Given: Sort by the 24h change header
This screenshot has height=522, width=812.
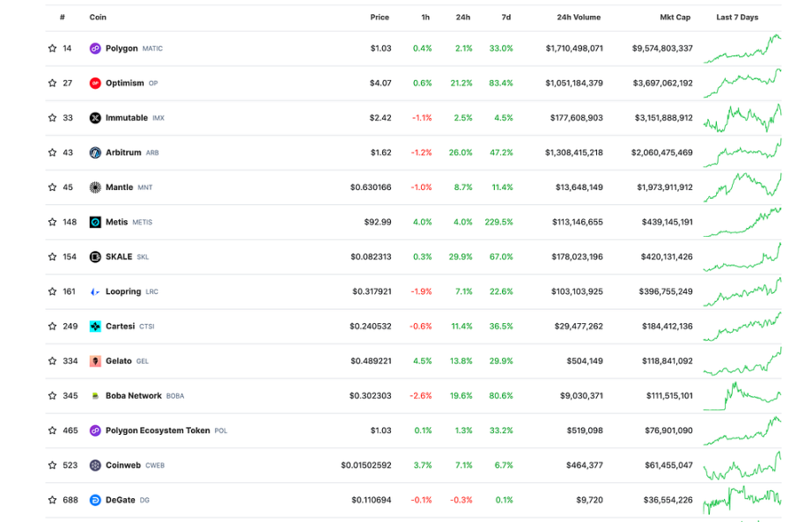Looking at the screenshot, I should (463, 17).
